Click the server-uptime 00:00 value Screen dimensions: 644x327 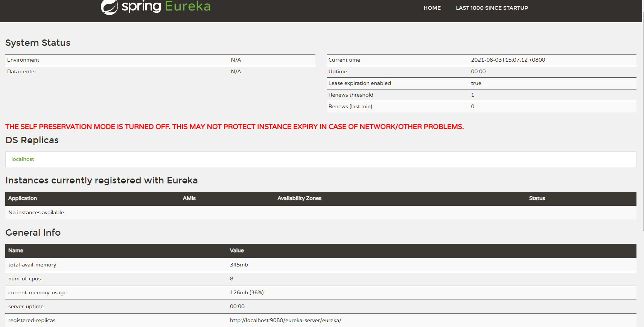tap(237, 306)
